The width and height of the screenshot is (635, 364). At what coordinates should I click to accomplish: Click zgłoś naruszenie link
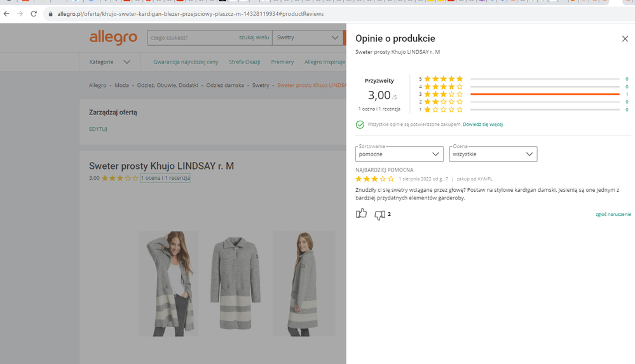point(613,215)
